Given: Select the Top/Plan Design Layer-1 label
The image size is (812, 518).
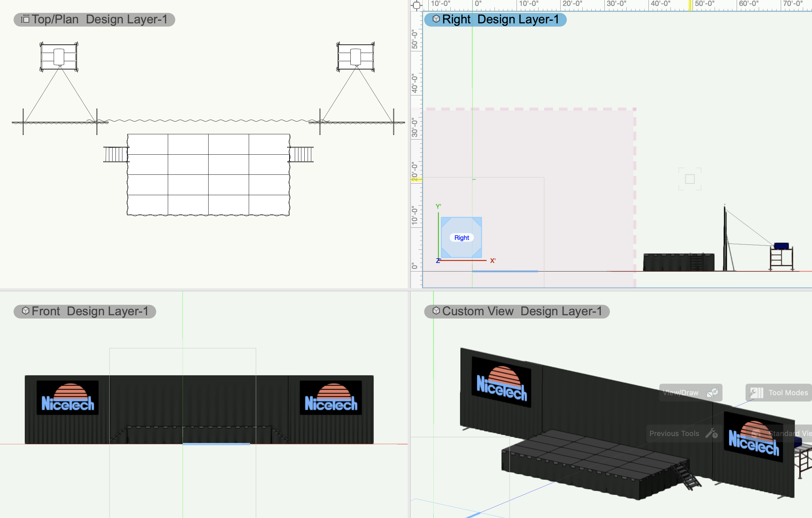Looking at the screenshot, I should click(x=94, y=19).
